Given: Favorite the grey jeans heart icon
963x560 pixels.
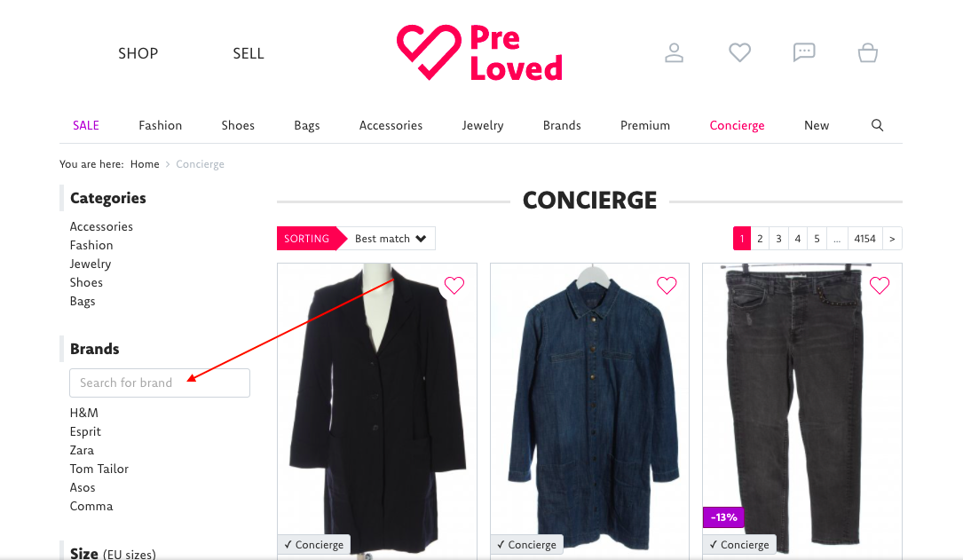Looking at the screenshot, I should [x=879, y=285].
